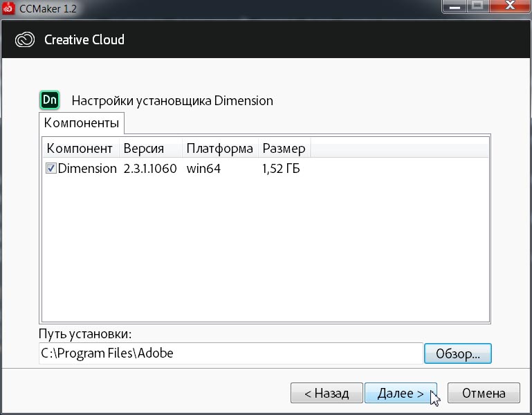
Task: Click the Путь установки label
Action: (85, 334)
